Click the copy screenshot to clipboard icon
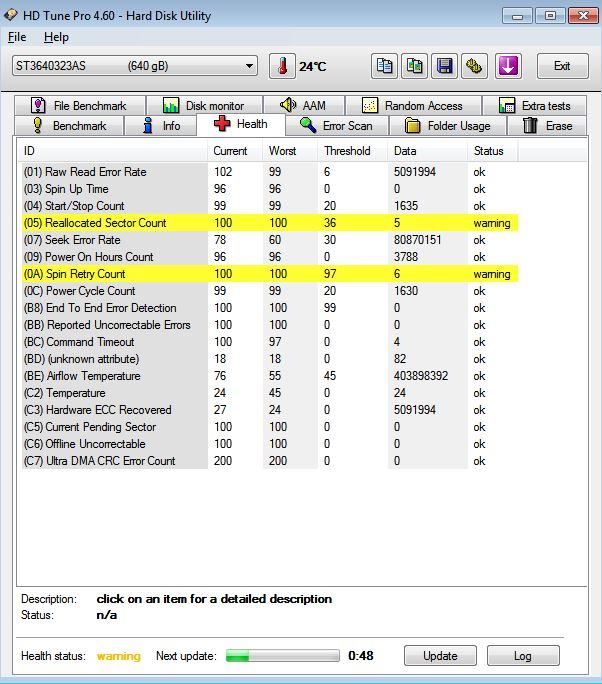Image resolution: width=602 pixels, height=684 pixels. 414,66
